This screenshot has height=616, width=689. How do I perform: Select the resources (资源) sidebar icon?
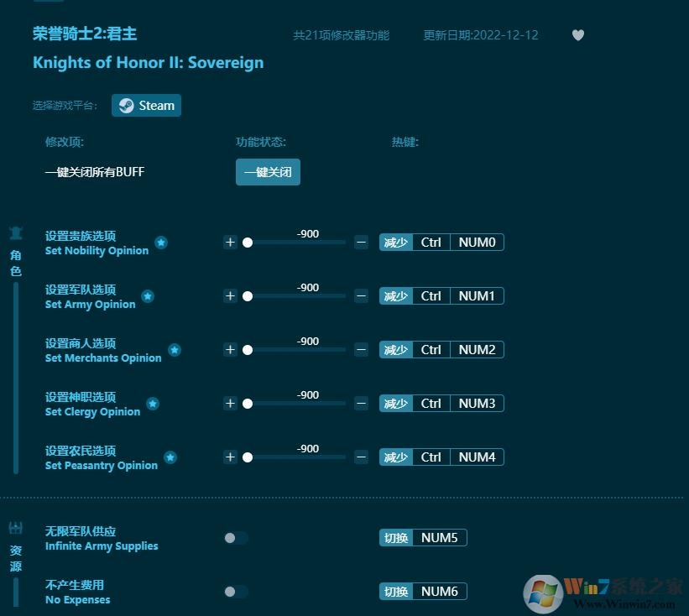(x=16, y=529)
